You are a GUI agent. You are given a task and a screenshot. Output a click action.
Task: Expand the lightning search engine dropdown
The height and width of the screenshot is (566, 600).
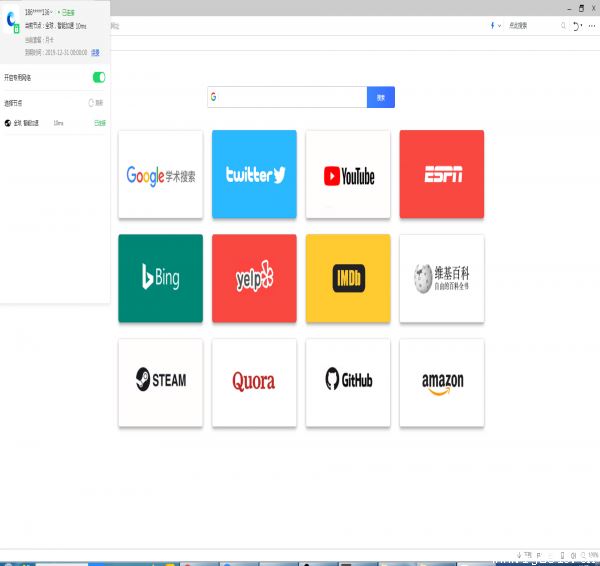pyautogui.click(x=501, y=26)
